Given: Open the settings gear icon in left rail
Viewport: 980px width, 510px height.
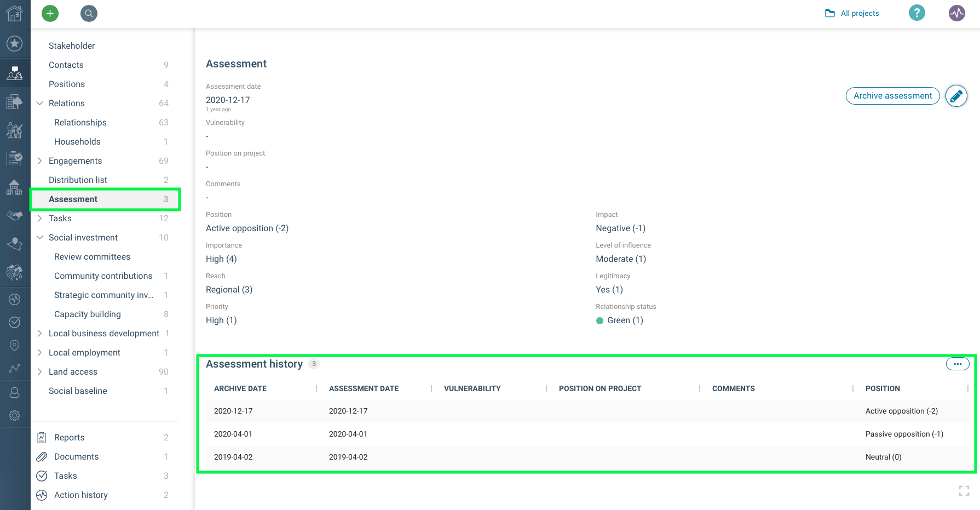Looking at the screenshot, I should click(x=15, y=416).
